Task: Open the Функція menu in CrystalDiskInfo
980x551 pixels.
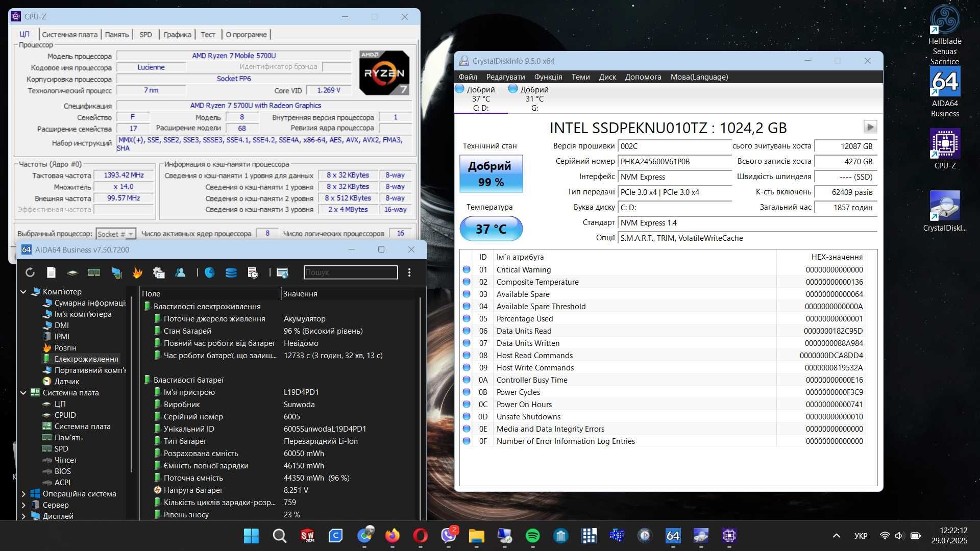Action: pos(548,77)
